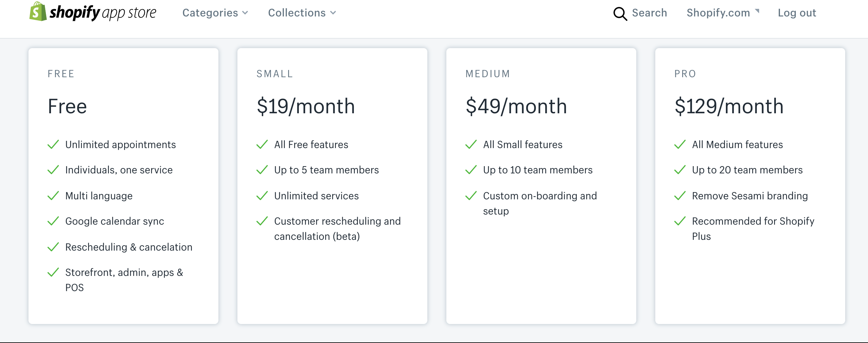Click the checkmark beside Unlimited appointments
Viewport: 868px width, 343px height.
point(53,145)
